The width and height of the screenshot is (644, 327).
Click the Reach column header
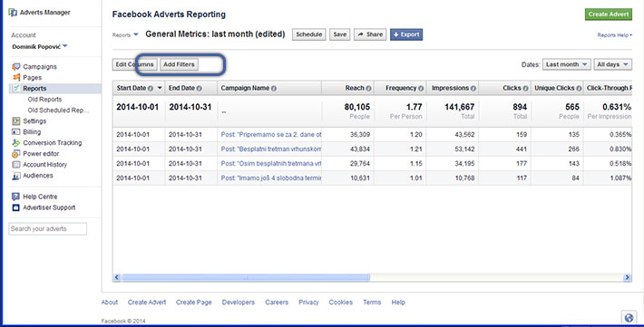click(348, 88)
